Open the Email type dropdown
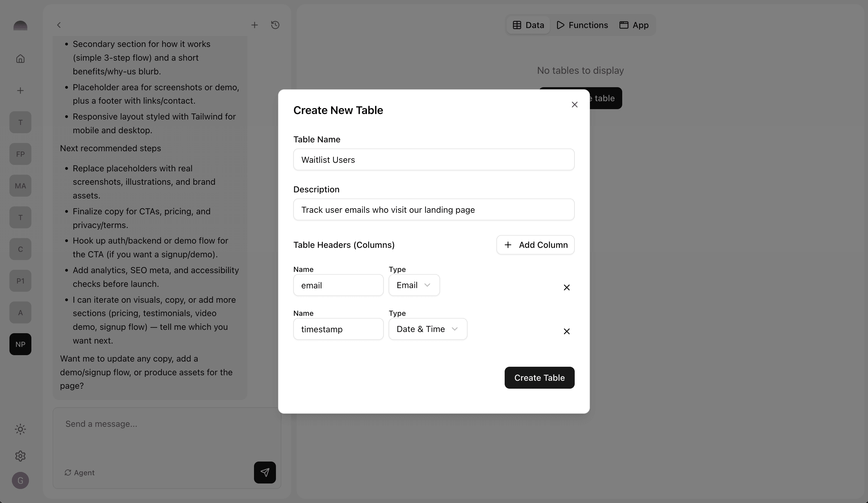The height and width of the screenshot is (503, 868). [414, 285]
